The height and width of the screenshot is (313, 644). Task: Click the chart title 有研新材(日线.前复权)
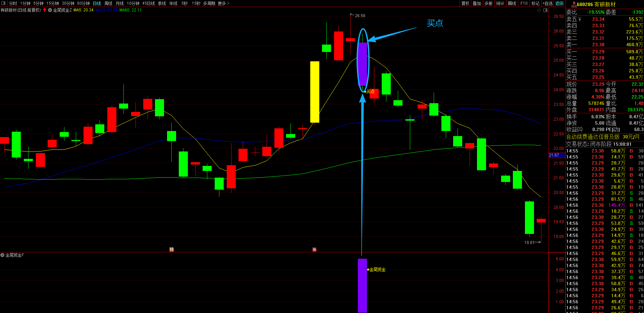coord(21,10)
